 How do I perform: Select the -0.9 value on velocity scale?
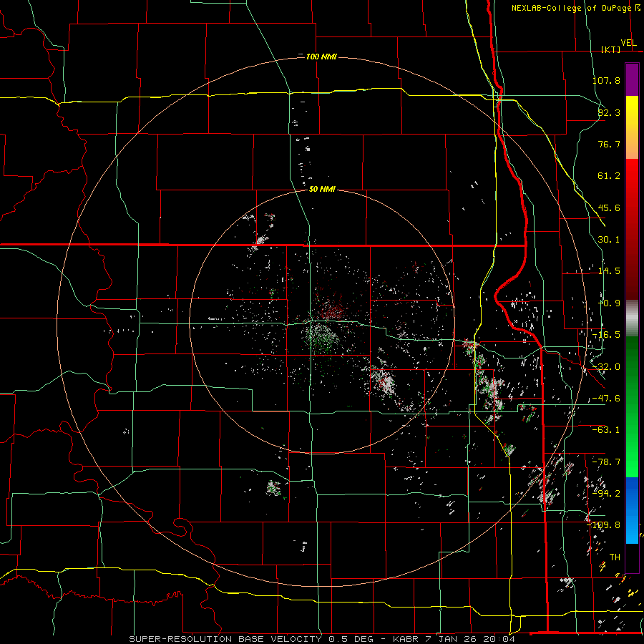609,303
